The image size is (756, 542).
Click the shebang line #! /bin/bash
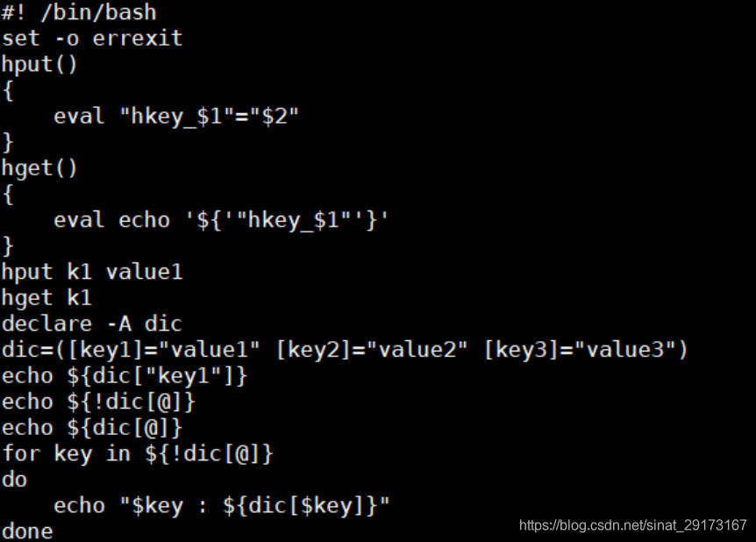(x=79, y=13)
